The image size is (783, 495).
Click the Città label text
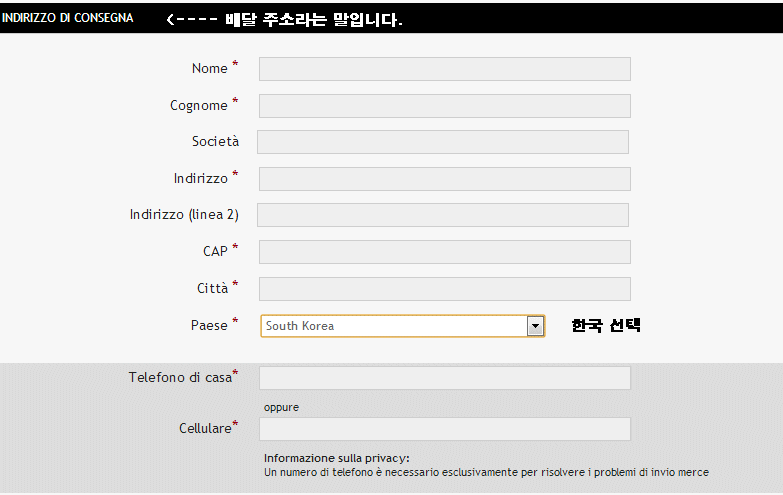pos(212,289)
